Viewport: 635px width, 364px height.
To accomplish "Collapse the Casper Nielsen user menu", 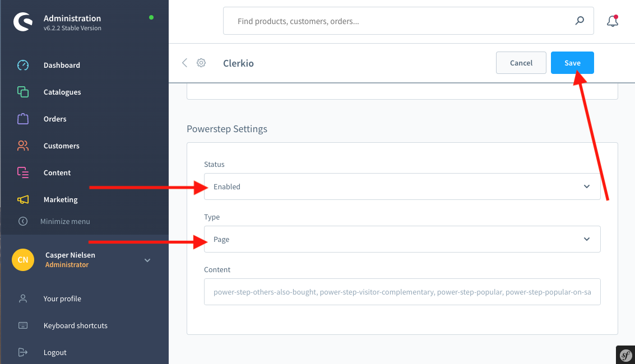I will pyautogui.click(x=147, y=260).
